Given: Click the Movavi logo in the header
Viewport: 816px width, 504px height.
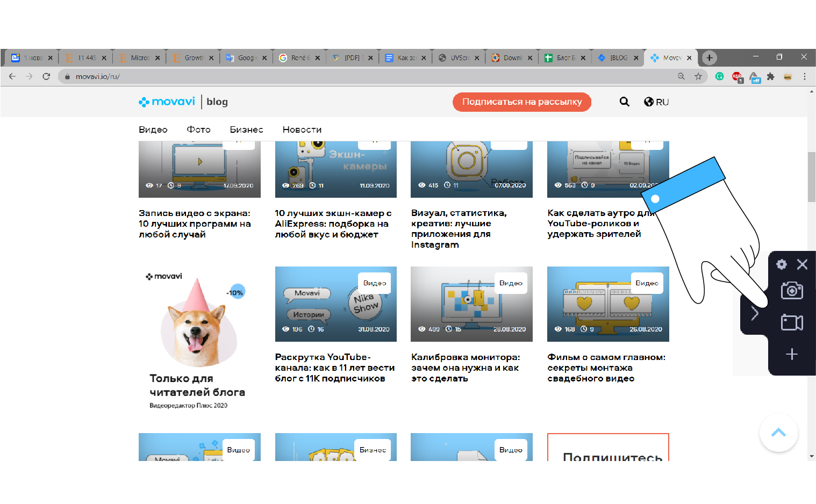Looking at the screenshot, I should 167,102.
